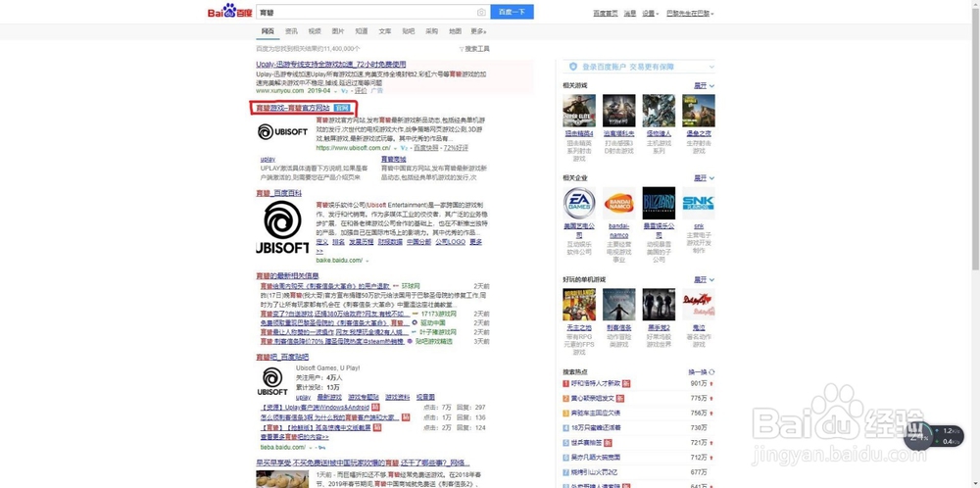980x488 pixels.
Task: Open the 育碧吧_百度贴吧 result title
Action: 282,357
